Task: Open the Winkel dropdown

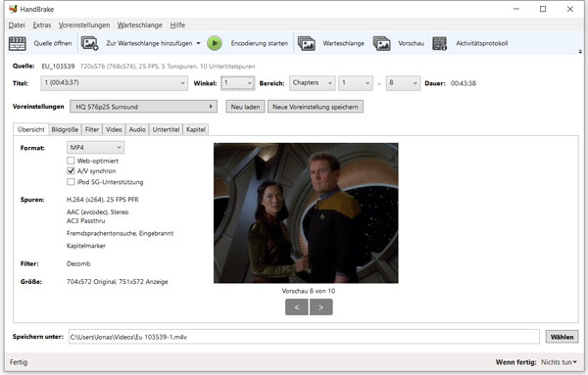Action: 238,83
